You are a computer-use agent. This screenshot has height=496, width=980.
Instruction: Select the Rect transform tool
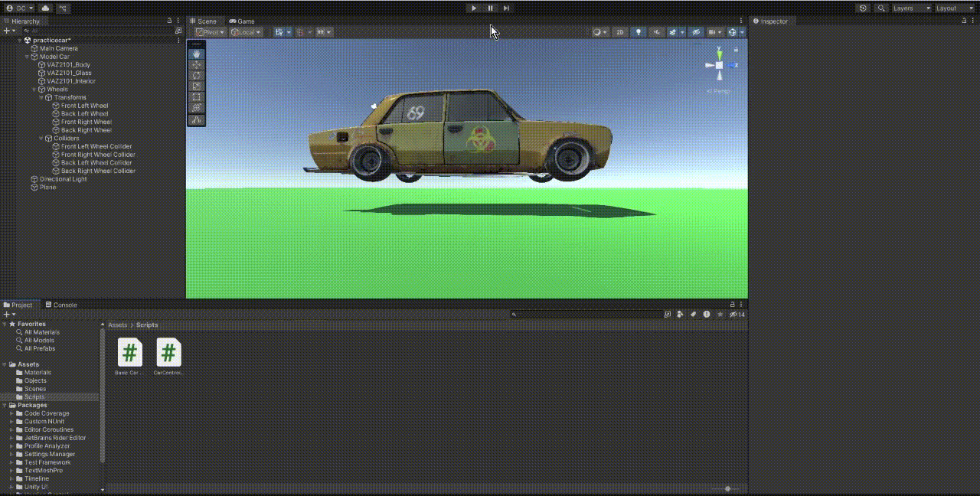(197, 96)
